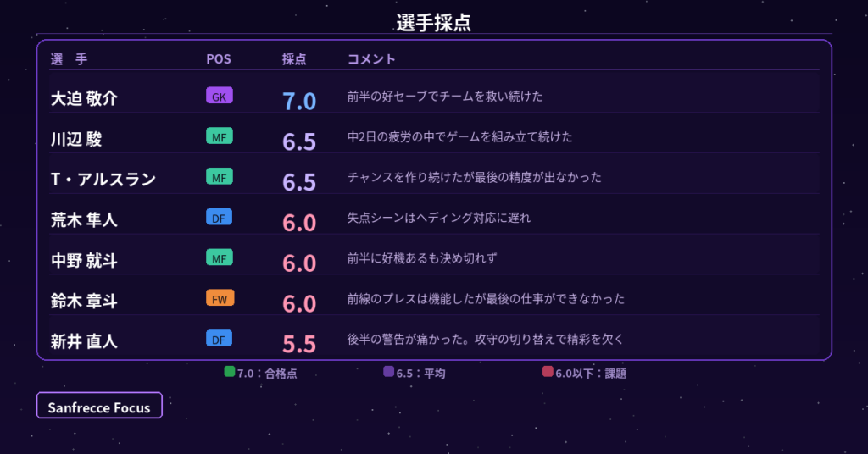The image size is (868, 454).
Task: Click the green 7.0 合格点 legend swatch
Action: coord(229,372)
